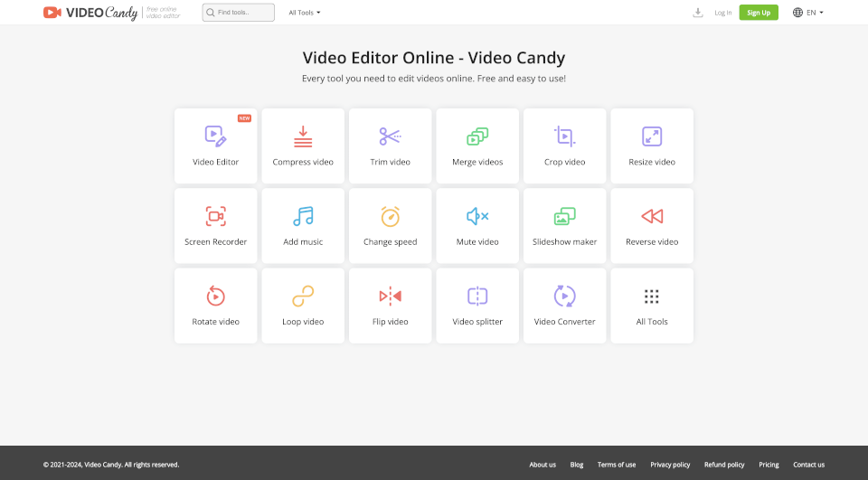Click the 'Merge videos' card label

click(x=477, y=162)
